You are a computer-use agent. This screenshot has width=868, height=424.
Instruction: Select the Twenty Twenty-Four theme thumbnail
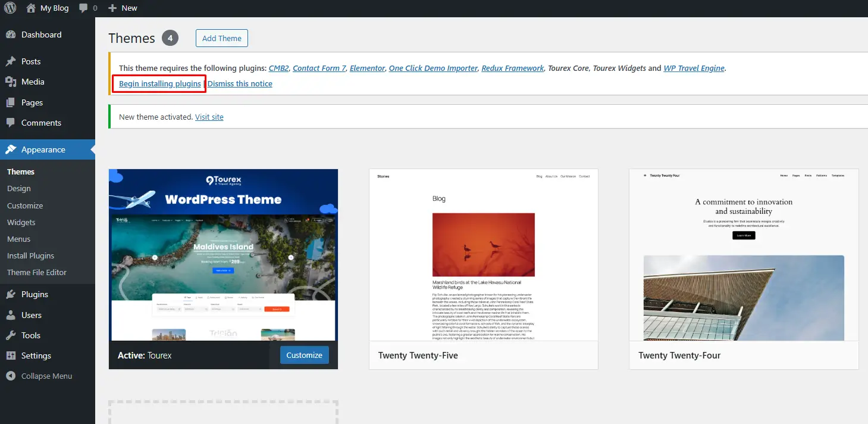tap(744, 255)
